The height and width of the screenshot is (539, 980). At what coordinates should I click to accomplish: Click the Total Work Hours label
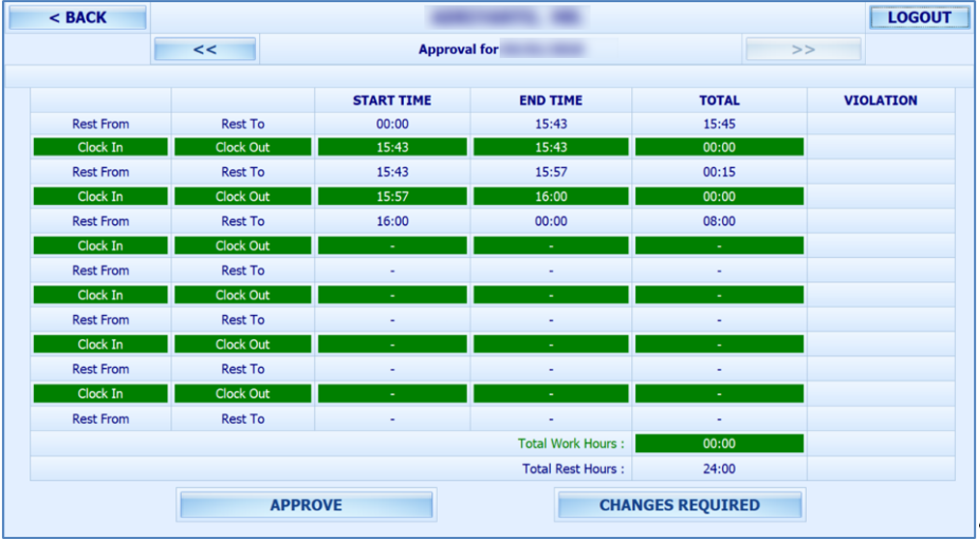coord(570,443)
